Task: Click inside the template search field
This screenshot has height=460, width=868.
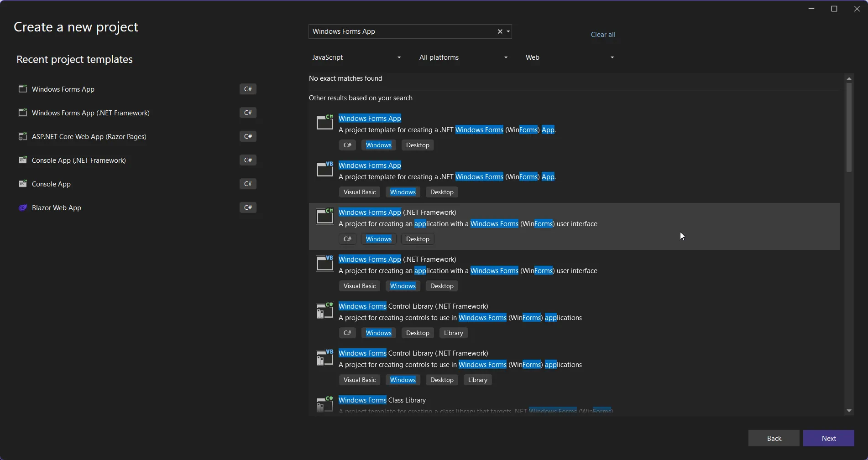Action: pos(402,31)
